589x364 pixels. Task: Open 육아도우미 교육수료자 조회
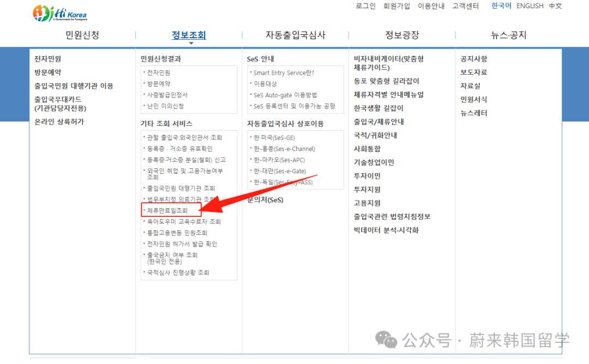coord(184,222)
